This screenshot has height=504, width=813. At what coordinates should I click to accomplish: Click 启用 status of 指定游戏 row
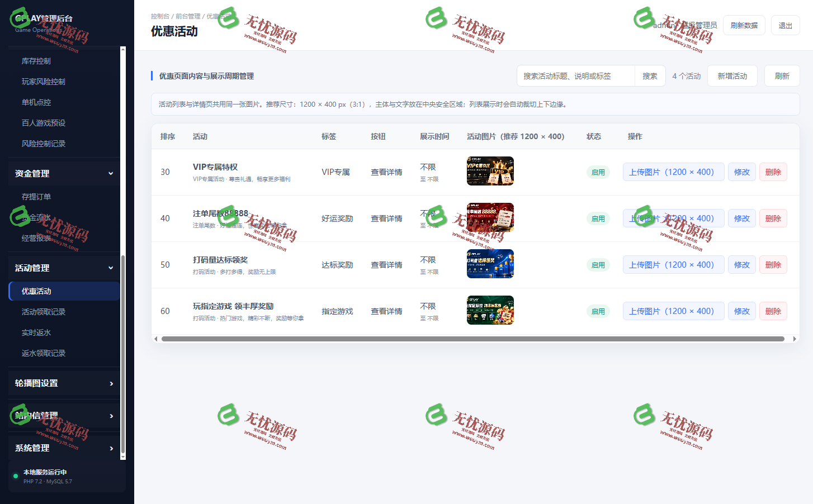pos(598,311)
